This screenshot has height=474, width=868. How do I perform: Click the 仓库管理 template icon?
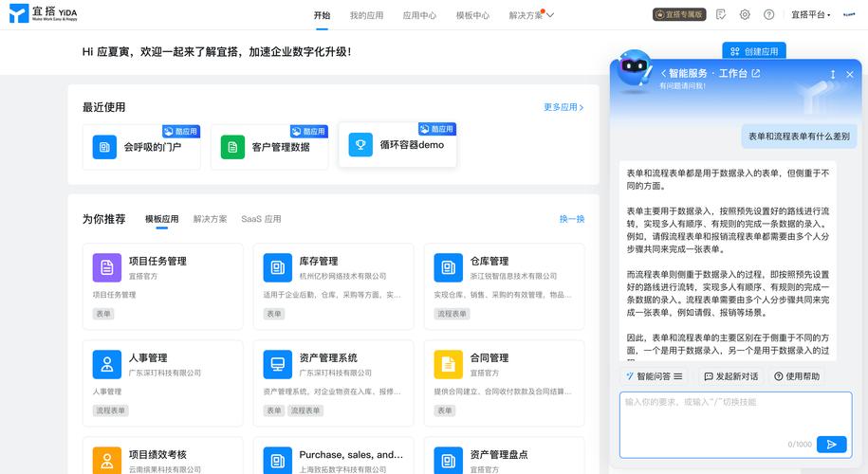click(449, 267)
